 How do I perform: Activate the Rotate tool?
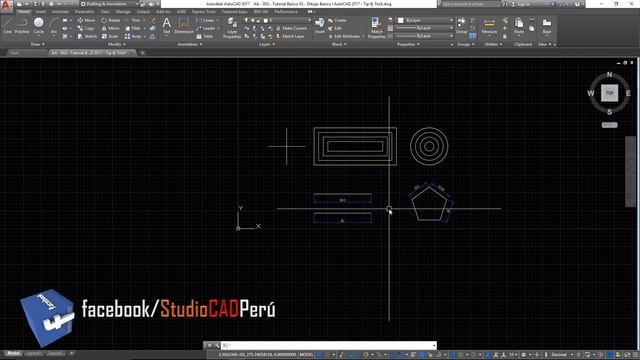[111, 20]
